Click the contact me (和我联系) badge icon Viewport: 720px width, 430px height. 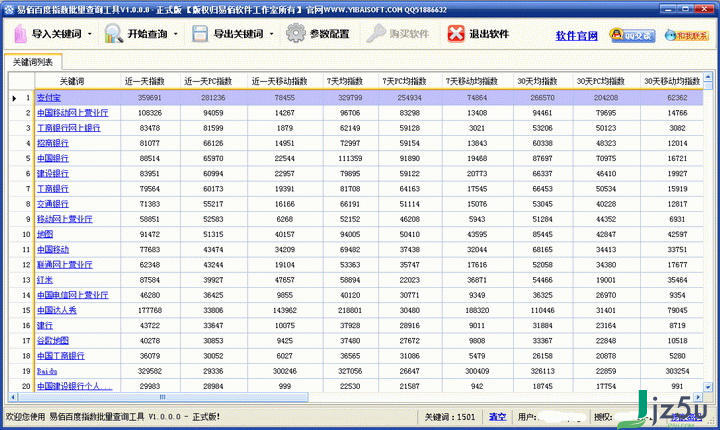686,35
